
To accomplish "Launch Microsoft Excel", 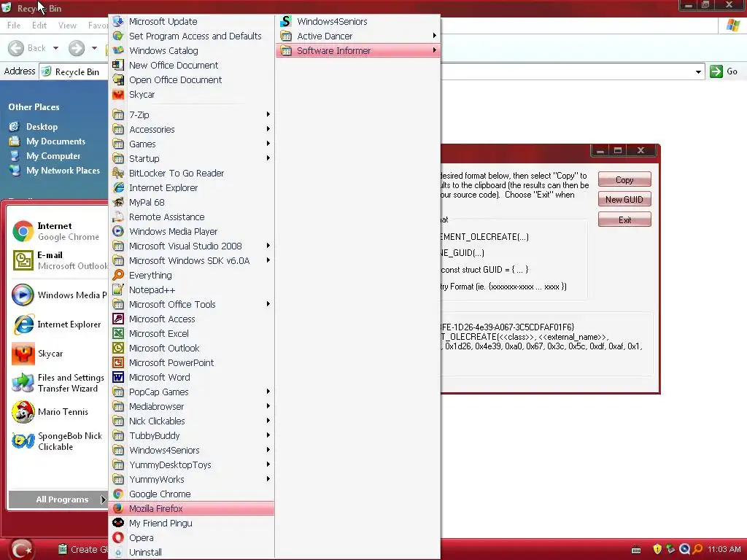I will coord(190,333).
